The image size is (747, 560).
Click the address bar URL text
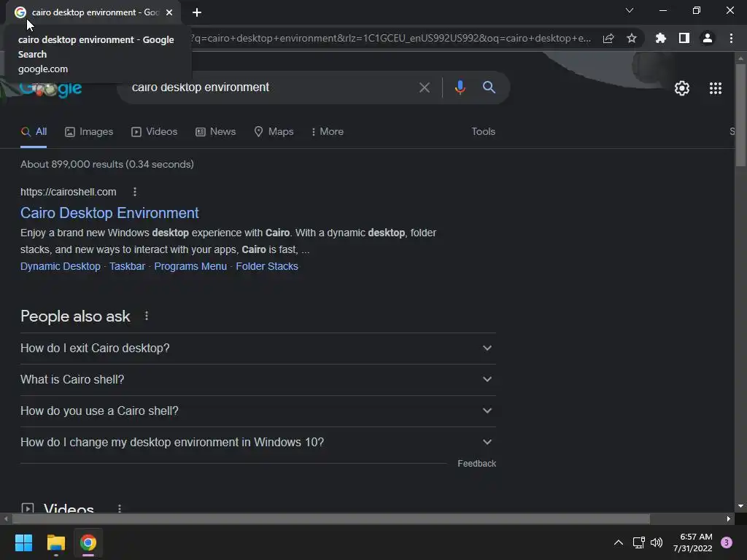[x=391, y=38]
